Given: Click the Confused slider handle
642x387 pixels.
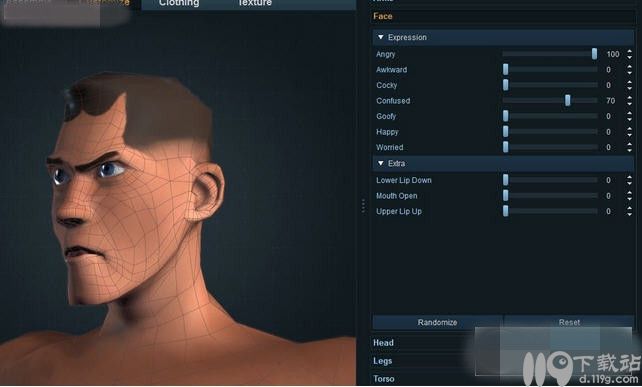Looking at the screenshot, I should click(567, 100).
